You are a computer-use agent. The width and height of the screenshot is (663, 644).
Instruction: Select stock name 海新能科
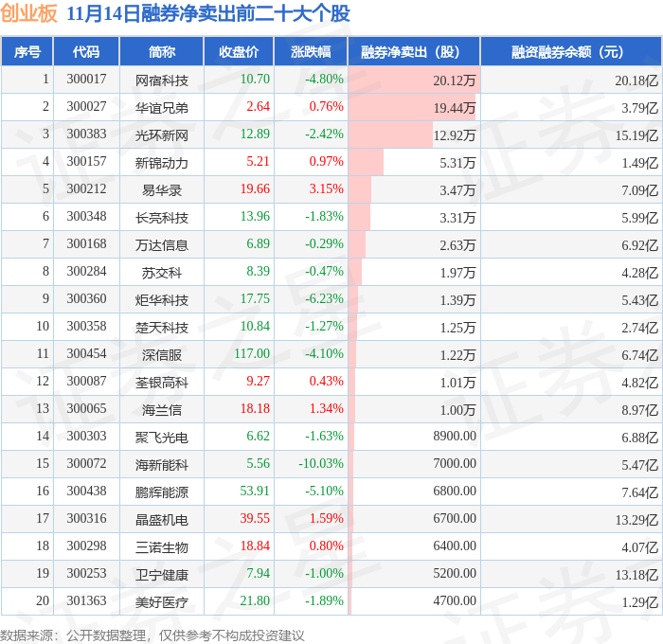[x=162, y=465]
